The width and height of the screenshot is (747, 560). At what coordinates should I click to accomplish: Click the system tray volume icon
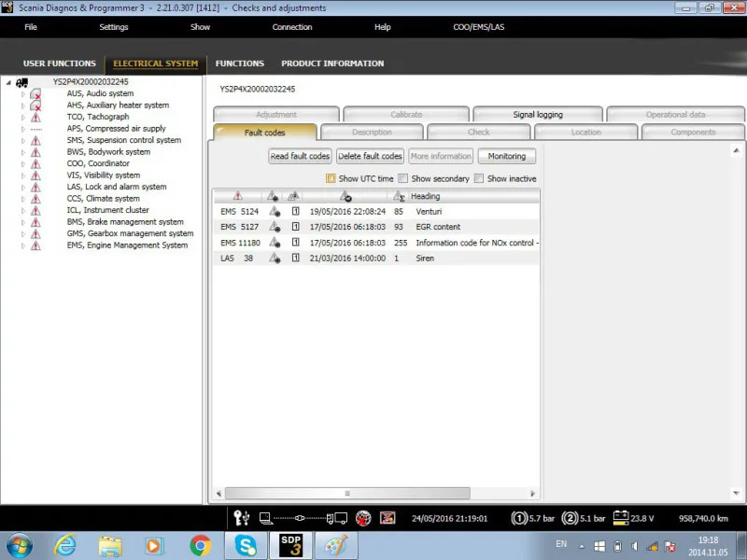(635, 546)
